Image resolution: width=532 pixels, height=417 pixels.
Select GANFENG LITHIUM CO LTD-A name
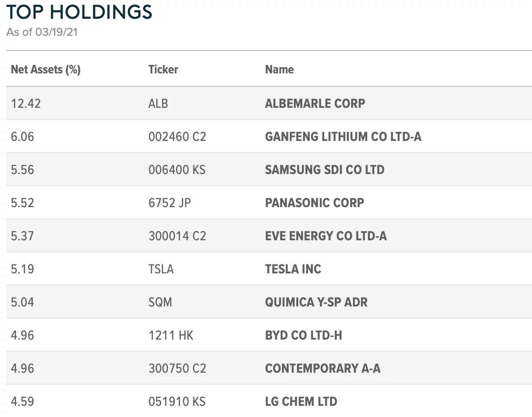pyautogui.click(x=343, y=136)
